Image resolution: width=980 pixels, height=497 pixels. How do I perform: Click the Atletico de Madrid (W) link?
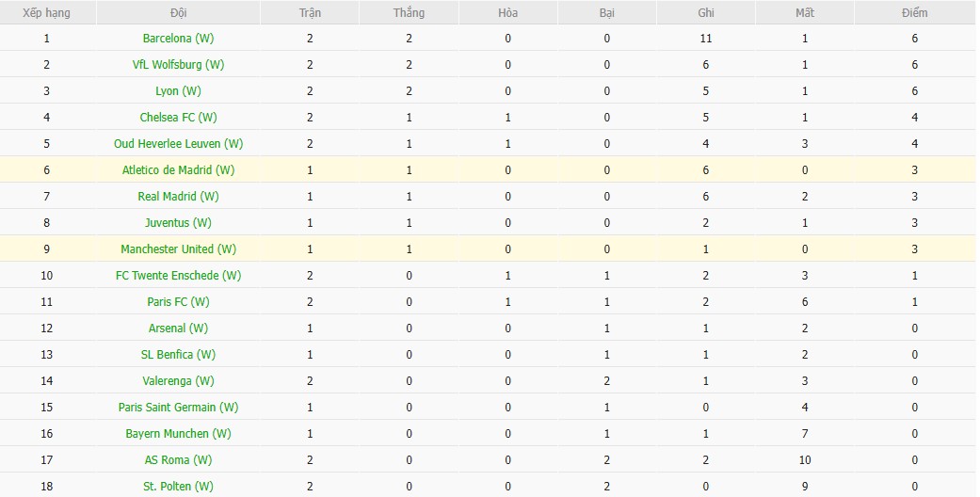pos(178,170)
